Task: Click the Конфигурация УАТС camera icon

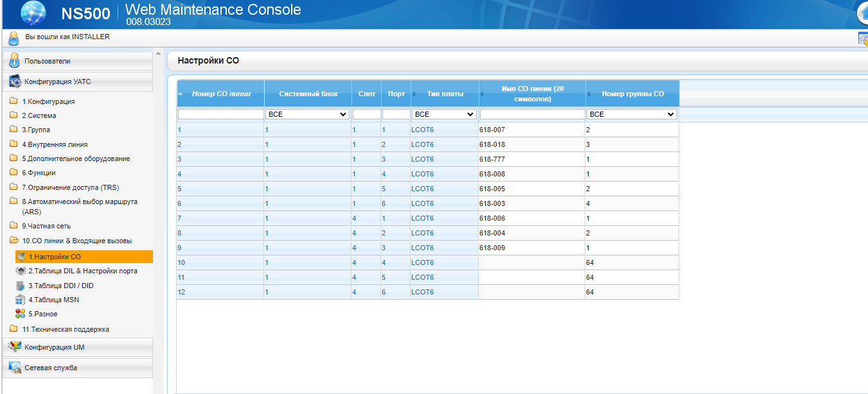Action: point(15,82)
